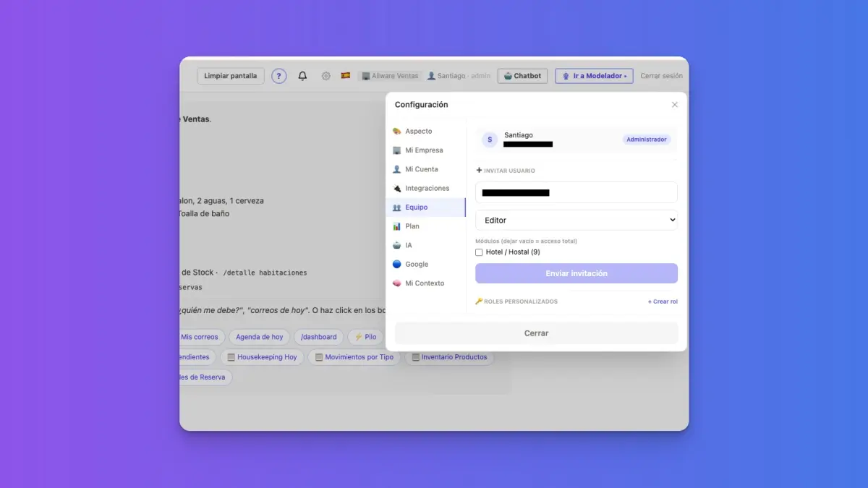Go to the Integraciones plug section
Screen dimensions: 868x488
coord(425,188)
